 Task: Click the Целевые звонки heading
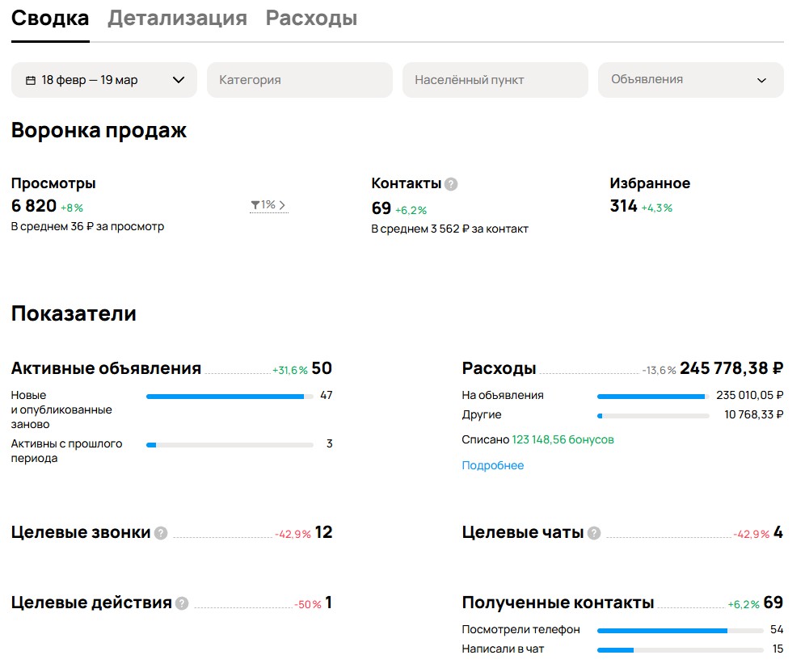click(x=81, y=532)
